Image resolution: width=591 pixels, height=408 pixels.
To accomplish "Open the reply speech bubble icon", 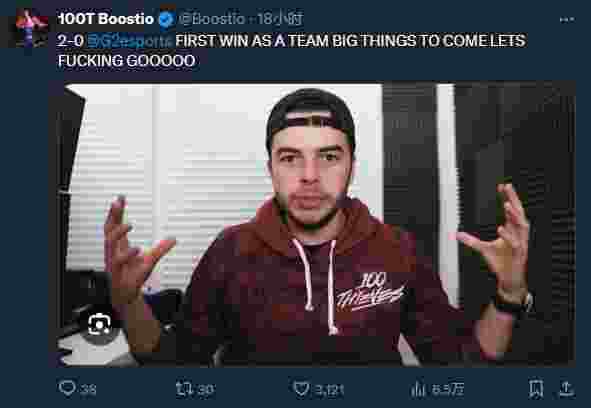I will [67, 388].
